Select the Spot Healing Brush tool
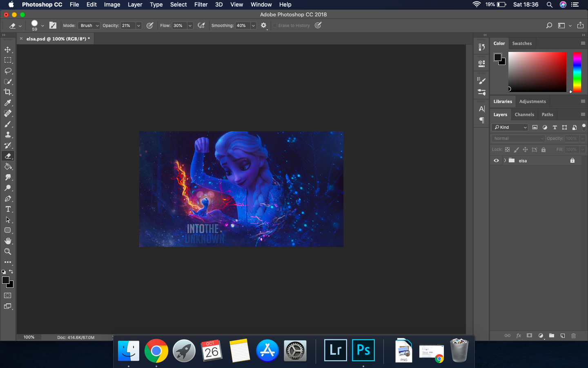 click(x=8, y=113)
